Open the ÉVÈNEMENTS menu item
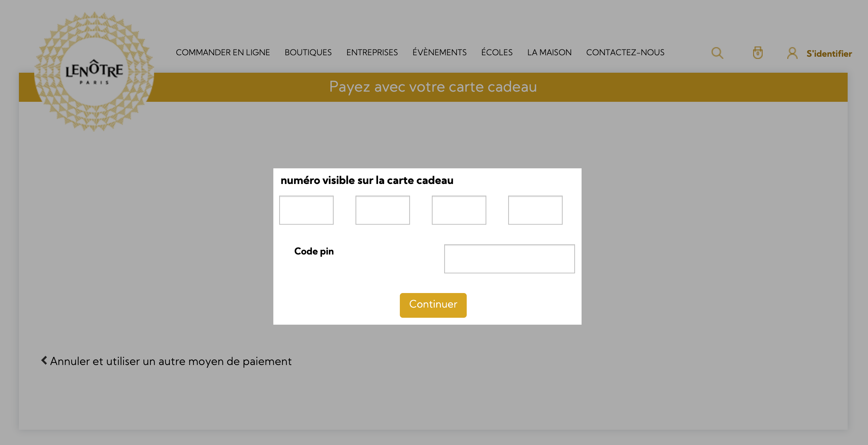Viewport: 868px width, 445px height. (x=439, y=52)
